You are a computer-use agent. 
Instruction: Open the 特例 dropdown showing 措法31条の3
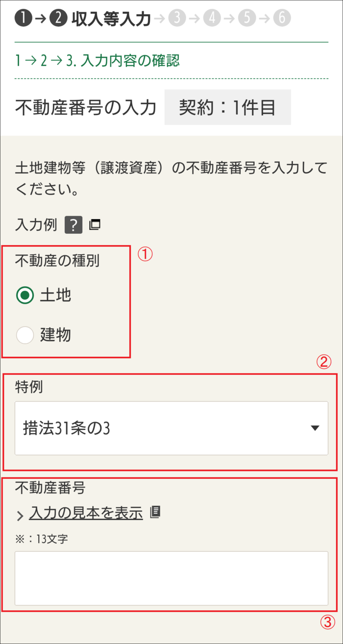[171, 428]
